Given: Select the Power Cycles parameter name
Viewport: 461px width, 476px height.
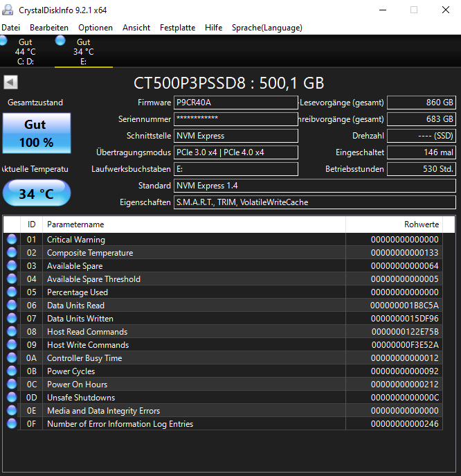Looking at the screenshot, I should coord(71,371).
